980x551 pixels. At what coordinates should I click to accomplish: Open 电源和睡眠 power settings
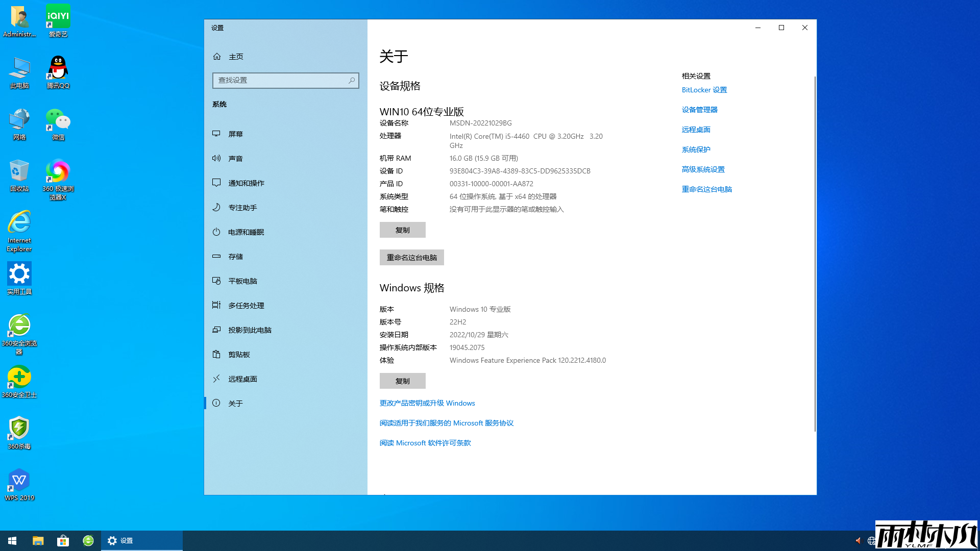(246, 232)
